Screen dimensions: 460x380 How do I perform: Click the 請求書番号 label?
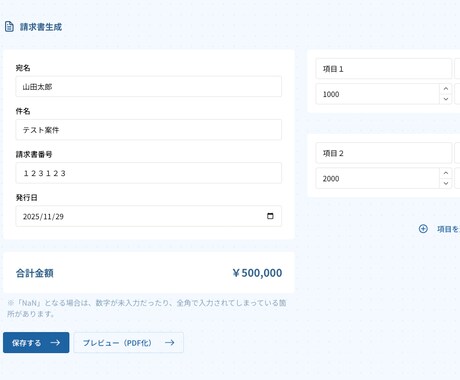click(x=34, y=154)
